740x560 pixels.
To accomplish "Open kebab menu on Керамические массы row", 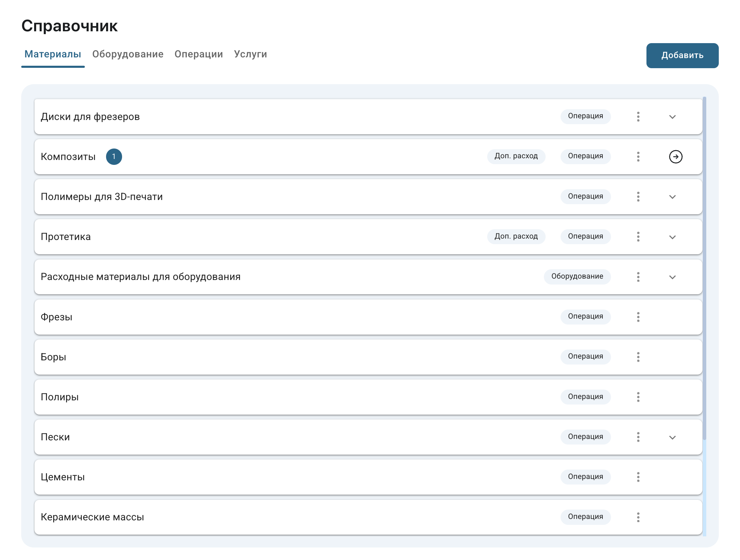I will tap(638, 517).
